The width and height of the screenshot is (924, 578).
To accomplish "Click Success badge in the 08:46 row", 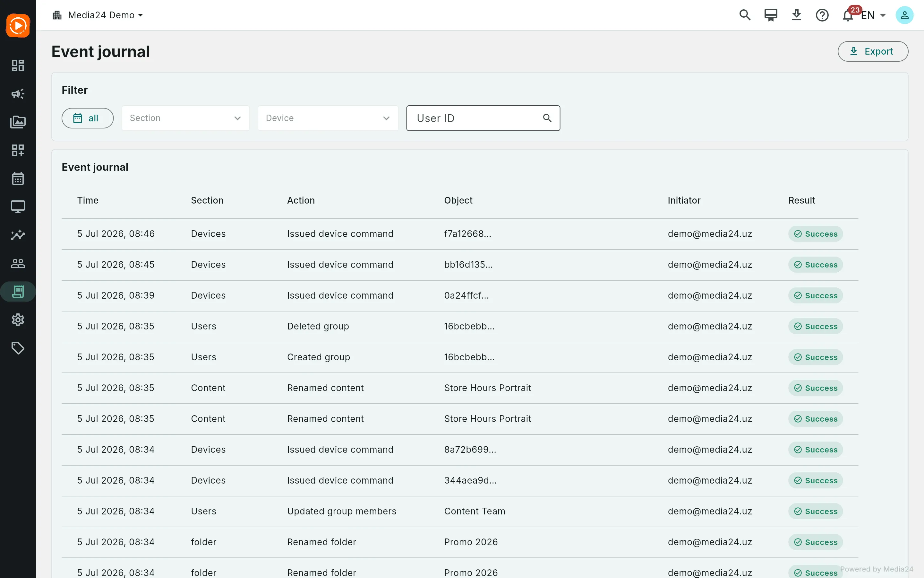I will click(816, 233).
